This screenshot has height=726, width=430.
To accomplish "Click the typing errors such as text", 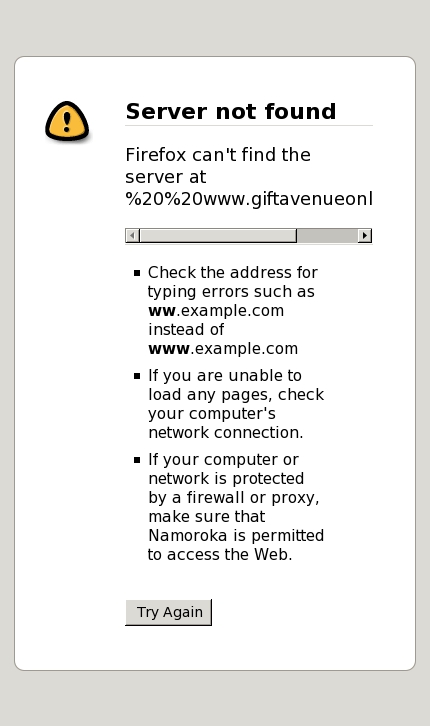I will click(231, 292).
